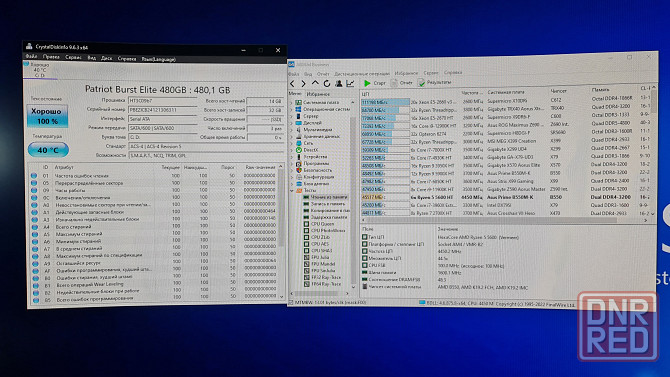Open the user manage icon in toolbar
Screen dimensions: 670x377
click(338, 83)
